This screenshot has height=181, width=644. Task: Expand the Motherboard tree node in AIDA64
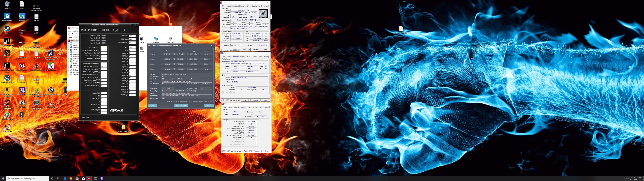point(69,45)
